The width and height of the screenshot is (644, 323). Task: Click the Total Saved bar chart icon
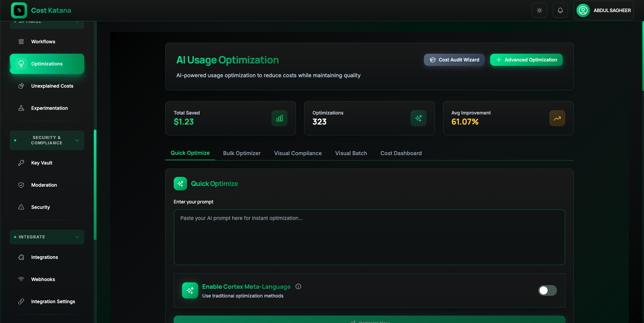280,118
